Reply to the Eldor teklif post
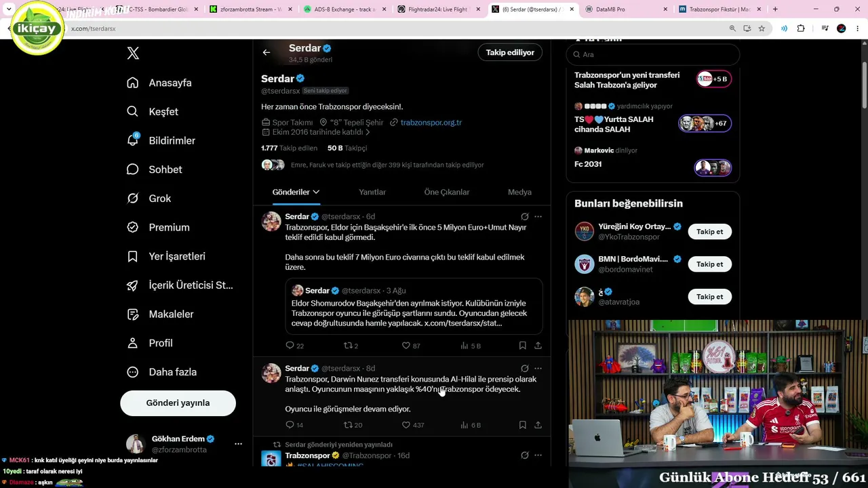Viewport: 868px width, 488px height. coord(294,346)
